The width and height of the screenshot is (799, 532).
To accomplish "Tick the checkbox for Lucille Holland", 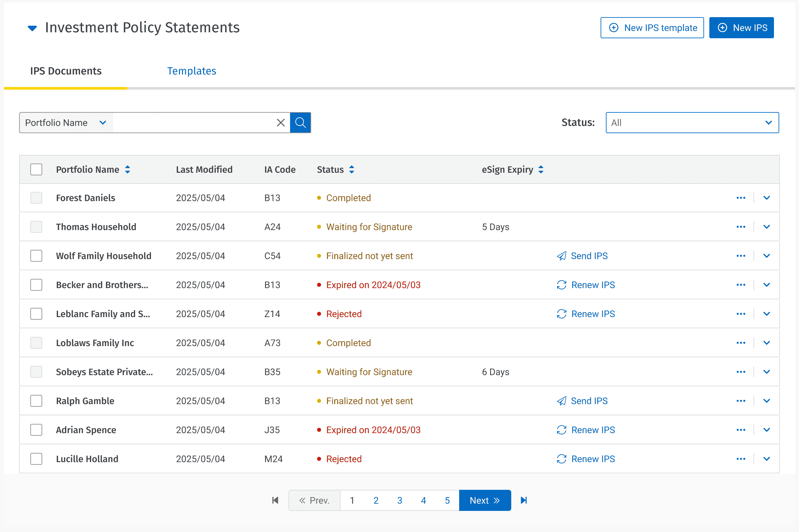I will 36,459.
